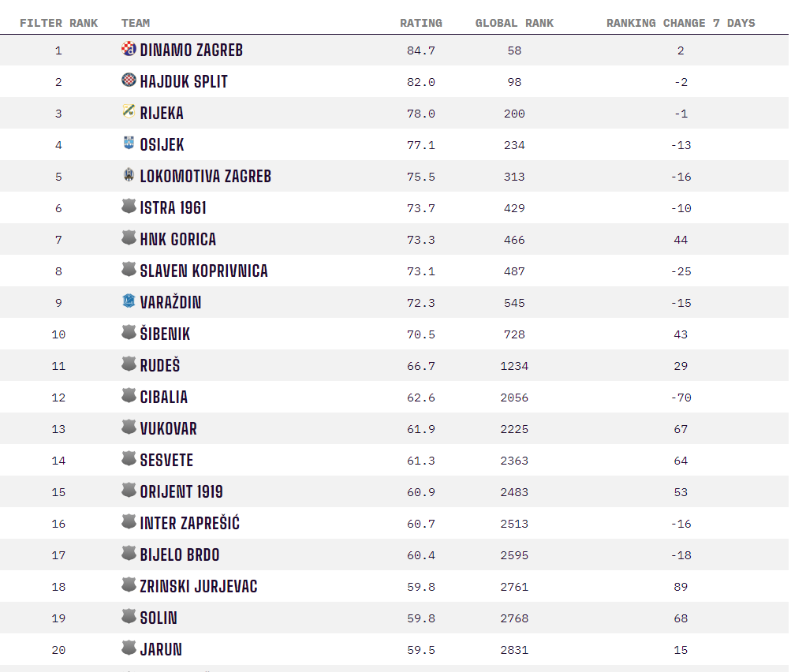Select the Jarun team name
Viewport: 791px width, 672px height.
[x=160, y=649]
